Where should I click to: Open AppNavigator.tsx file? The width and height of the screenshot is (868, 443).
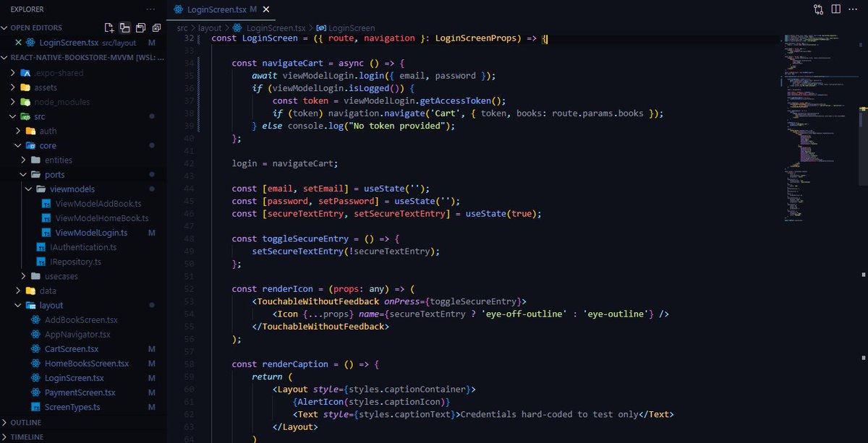click(x=77, y=335)
